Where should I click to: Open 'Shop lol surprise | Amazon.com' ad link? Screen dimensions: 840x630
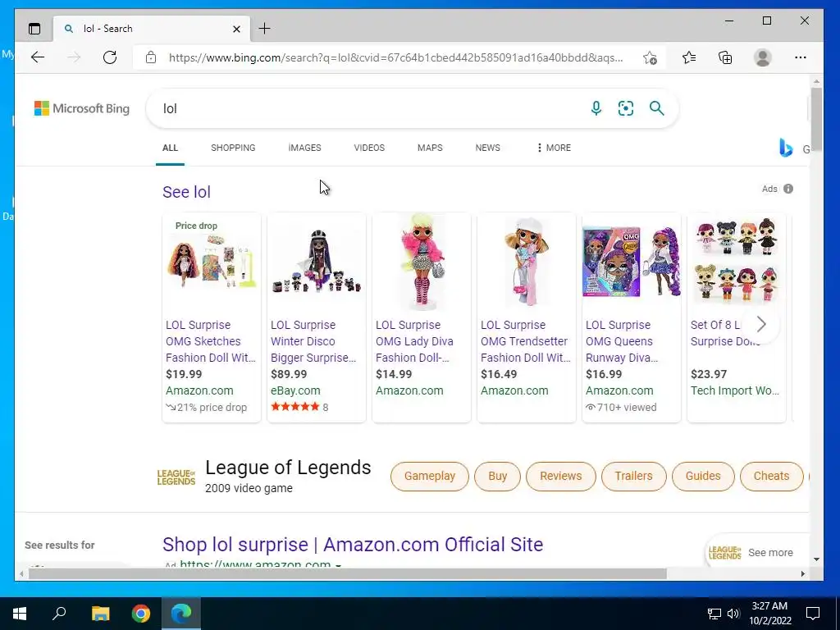point(353,545)
